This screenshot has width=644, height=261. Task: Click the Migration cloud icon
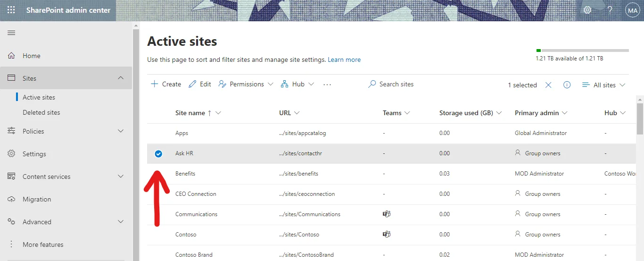(11, 199)
